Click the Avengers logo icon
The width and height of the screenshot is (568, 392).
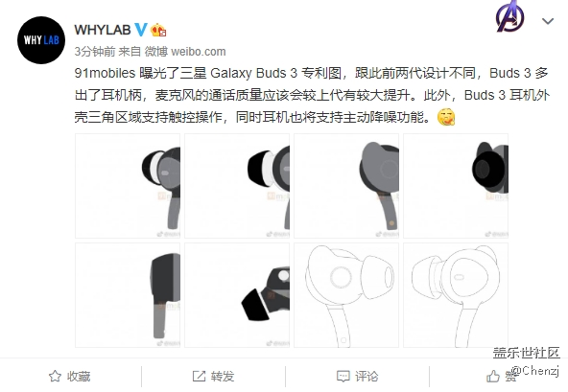point(510,16)
